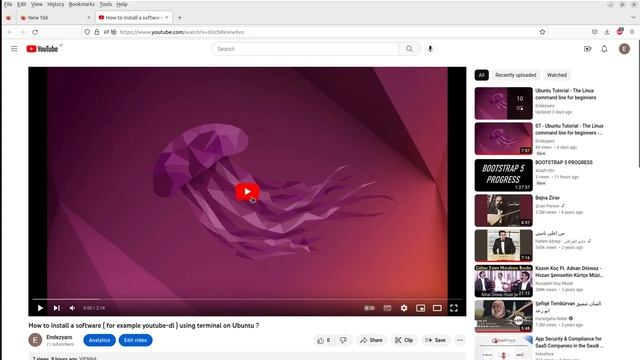Skip to the next video
Image resolution: width=640 pixels, height=360 pixels.
(x=56, y=308)
